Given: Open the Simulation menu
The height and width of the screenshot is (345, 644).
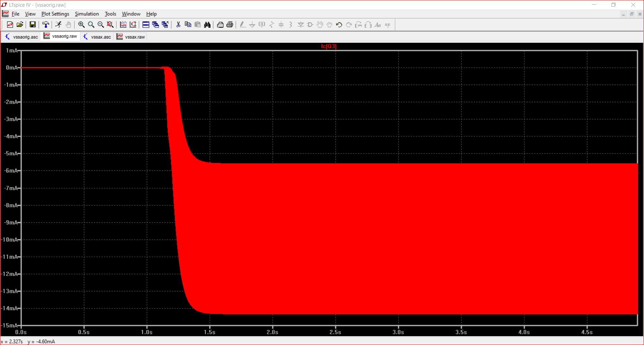Looking at the screenshot, I should click(x=87, y=14).
